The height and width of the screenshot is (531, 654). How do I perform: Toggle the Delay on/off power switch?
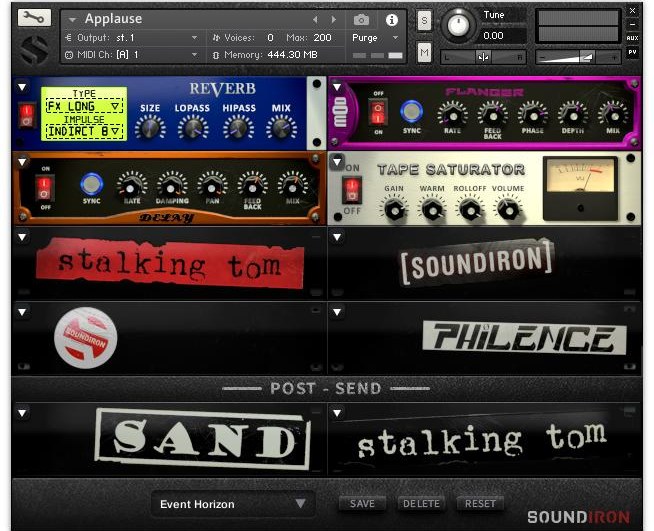click(x=44, y=188)
